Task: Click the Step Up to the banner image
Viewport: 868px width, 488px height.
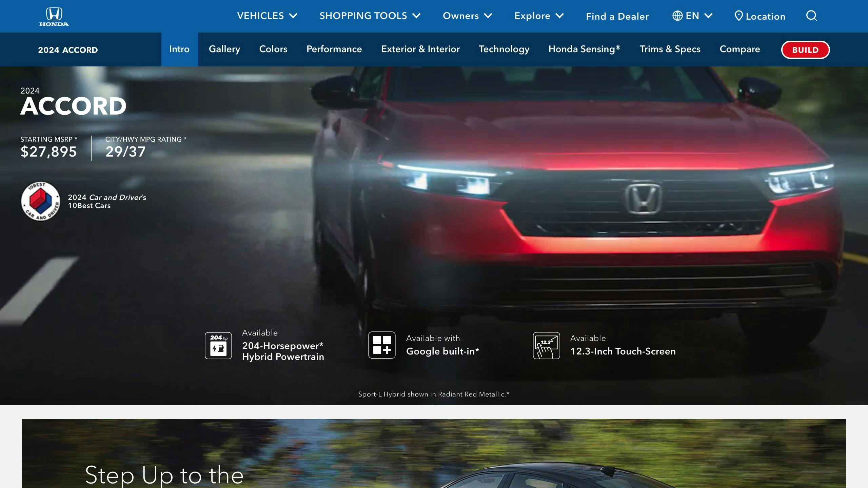Action: tap(434, 453)
